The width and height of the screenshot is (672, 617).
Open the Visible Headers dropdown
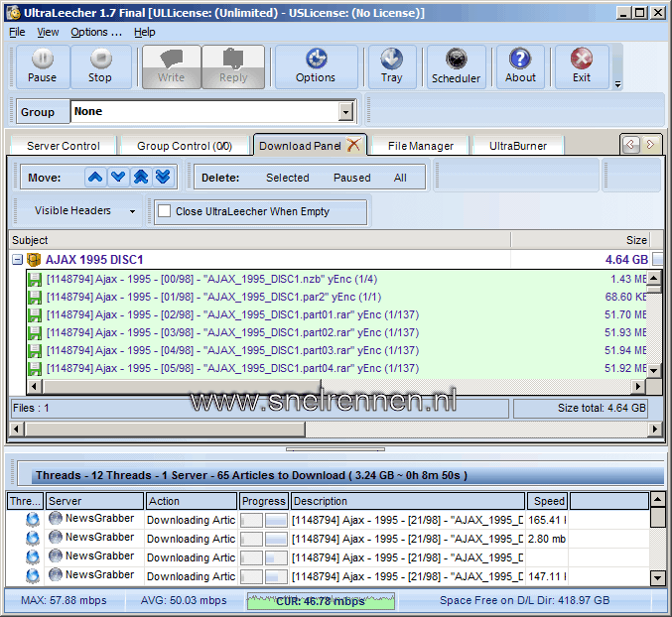[132, 211]
